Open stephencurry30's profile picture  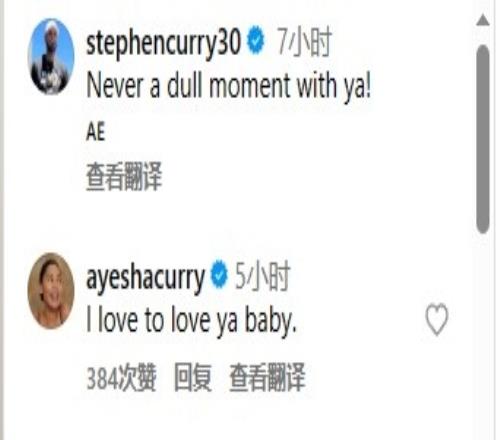click(x=51, y=56)
